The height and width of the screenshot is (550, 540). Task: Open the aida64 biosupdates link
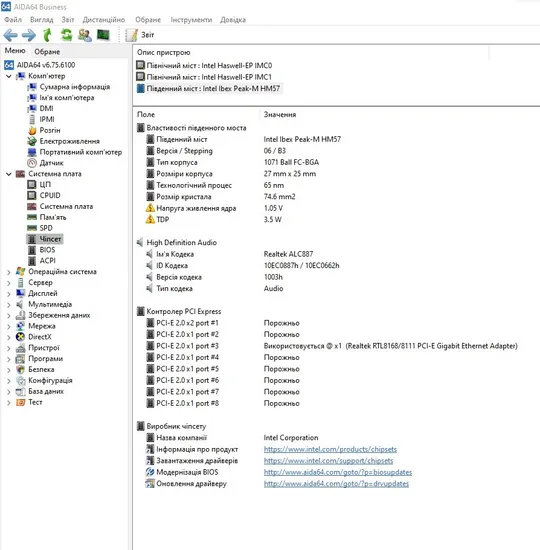pos(338,472)
